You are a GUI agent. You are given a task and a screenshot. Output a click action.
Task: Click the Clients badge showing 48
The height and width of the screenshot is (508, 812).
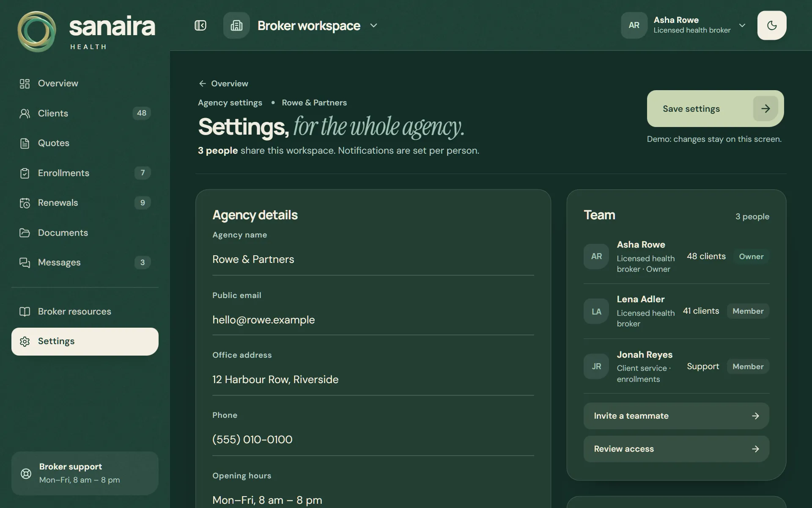(x=142, y=113)
